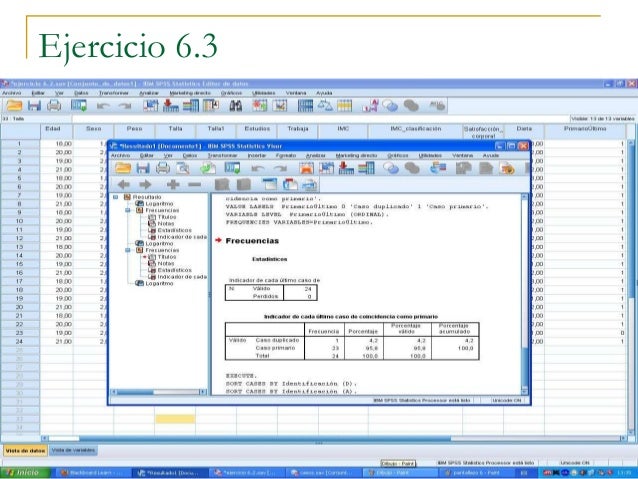The height and width of the screenshot is (479, 638).
Task: Open file using Viewer window toolbar
Action: pyautogui.click(x=123, y=168)
